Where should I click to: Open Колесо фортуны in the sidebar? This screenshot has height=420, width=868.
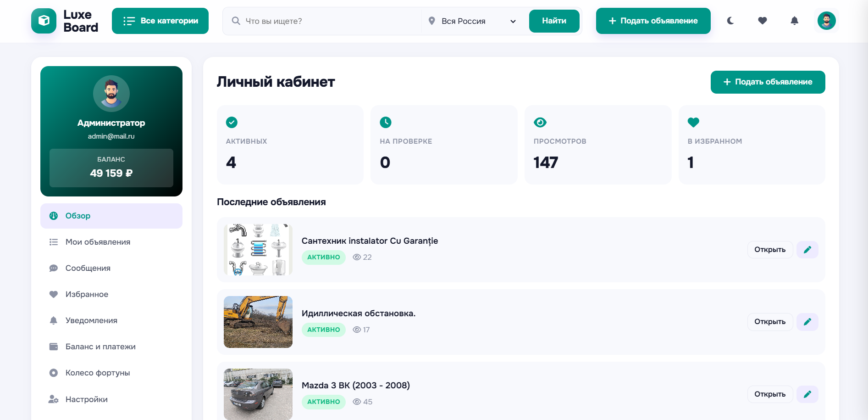(111, 373)
